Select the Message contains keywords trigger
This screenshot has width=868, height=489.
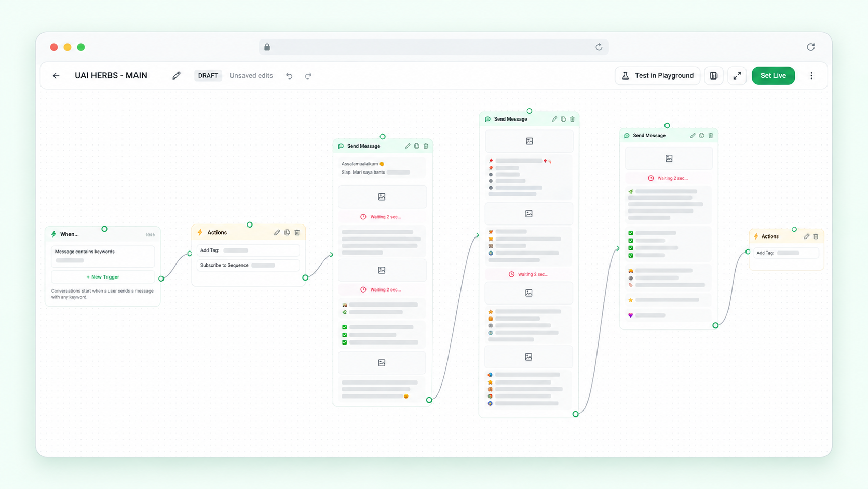103,256
